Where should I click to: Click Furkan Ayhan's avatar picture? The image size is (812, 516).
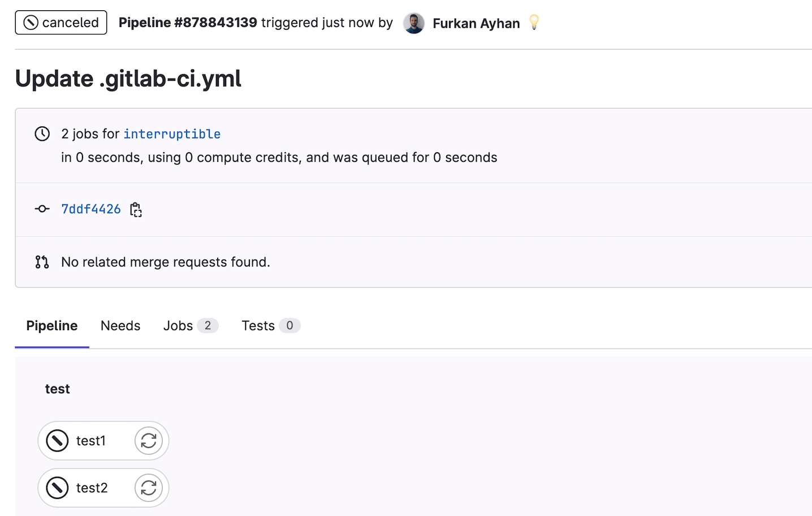[x=414, y=23]
